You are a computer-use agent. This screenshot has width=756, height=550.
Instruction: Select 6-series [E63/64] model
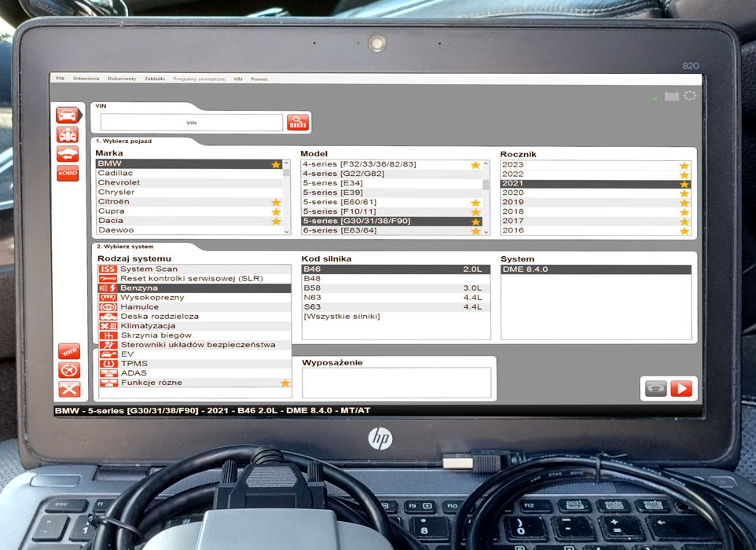click(x=392, y=230)
